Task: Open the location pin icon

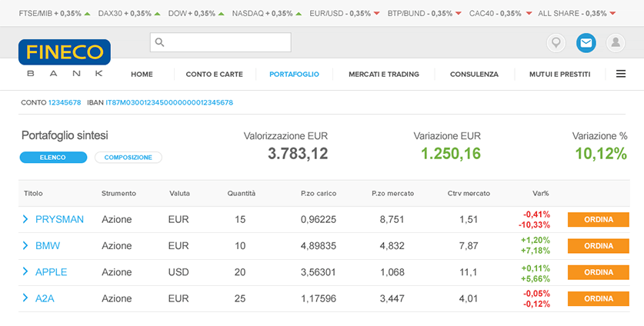Action: pyautogui.click(x=556, y=43)
